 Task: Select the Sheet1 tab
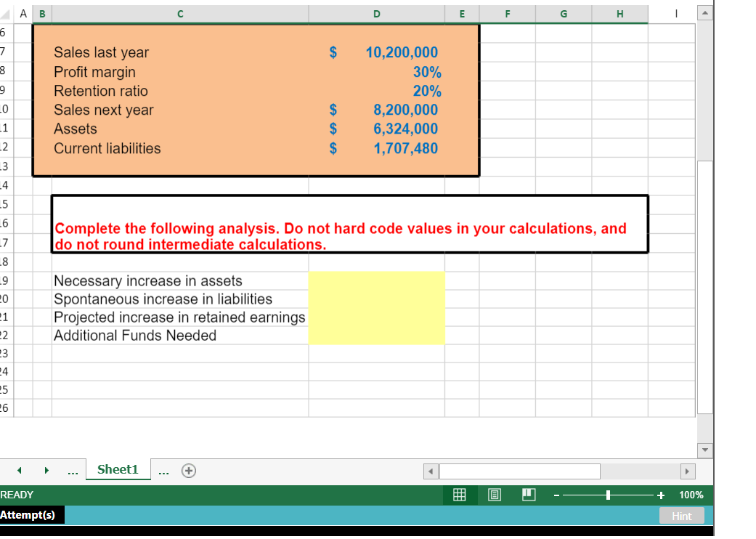point(118,469)
